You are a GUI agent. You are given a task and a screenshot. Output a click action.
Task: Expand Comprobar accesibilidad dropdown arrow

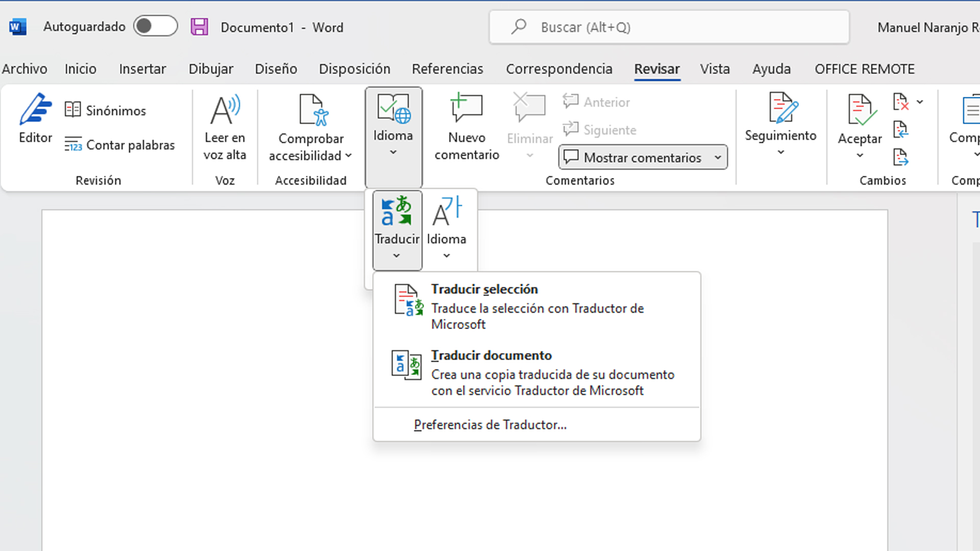click(x=349, y=156)
